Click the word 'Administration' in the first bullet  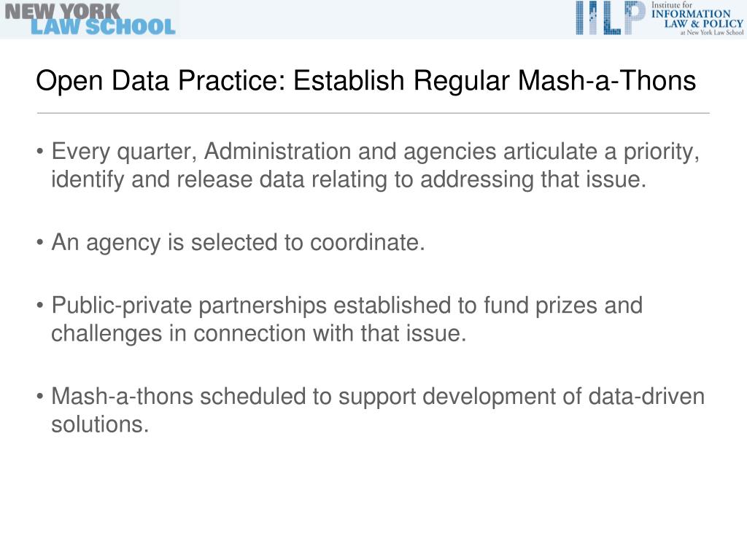[x=278, y=152]
